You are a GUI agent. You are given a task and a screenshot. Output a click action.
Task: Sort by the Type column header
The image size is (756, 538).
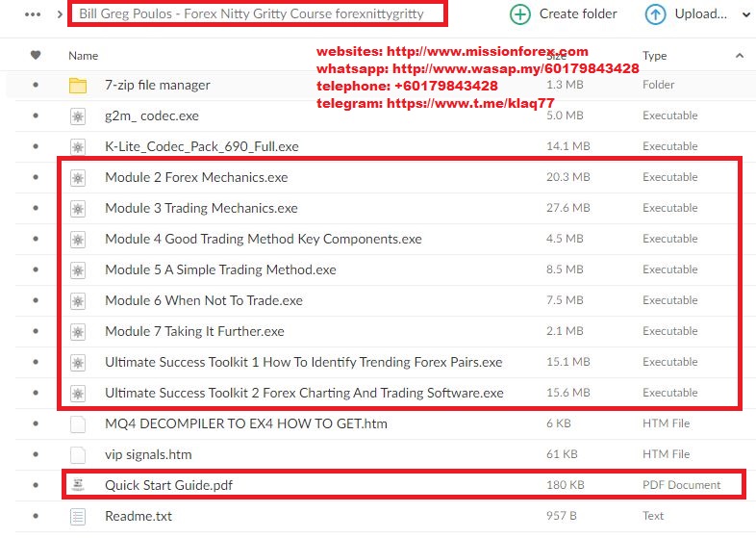pos(654,56)
